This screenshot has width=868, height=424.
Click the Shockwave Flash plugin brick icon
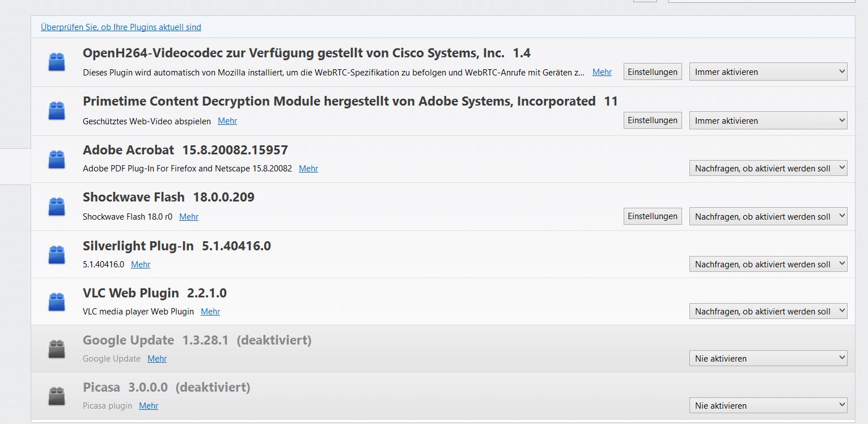coord(56,207)
